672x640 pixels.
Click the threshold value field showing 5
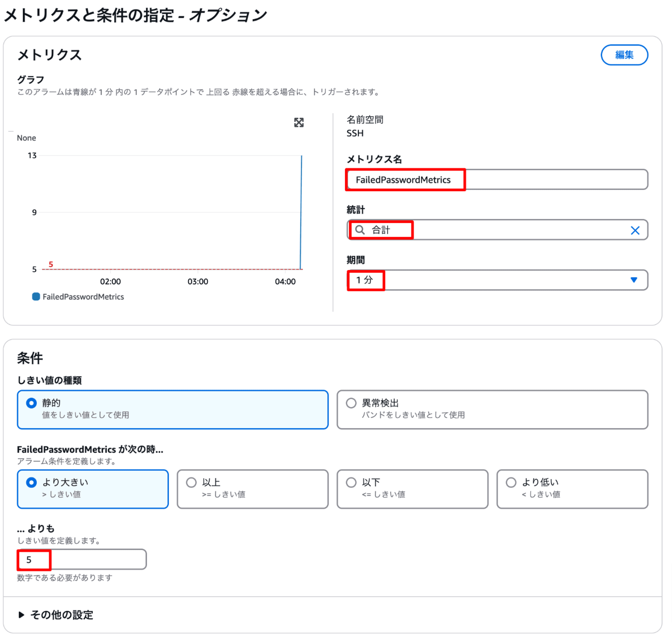(82, 559)
